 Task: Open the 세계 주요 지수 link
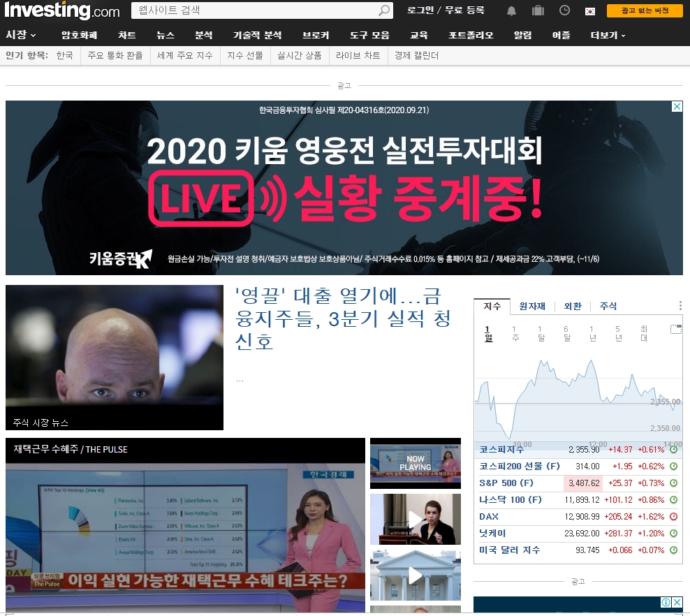tap(185, 55)
